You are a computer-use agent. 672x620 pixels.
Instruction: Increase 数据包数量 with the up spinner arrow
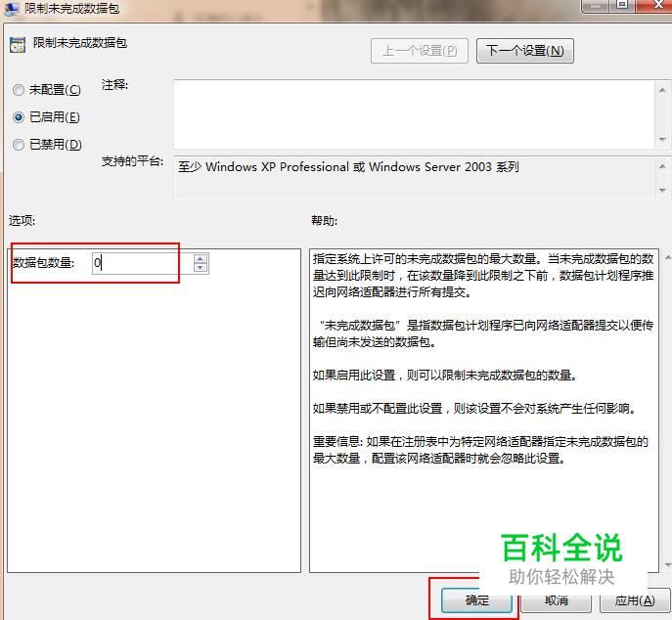201,258
